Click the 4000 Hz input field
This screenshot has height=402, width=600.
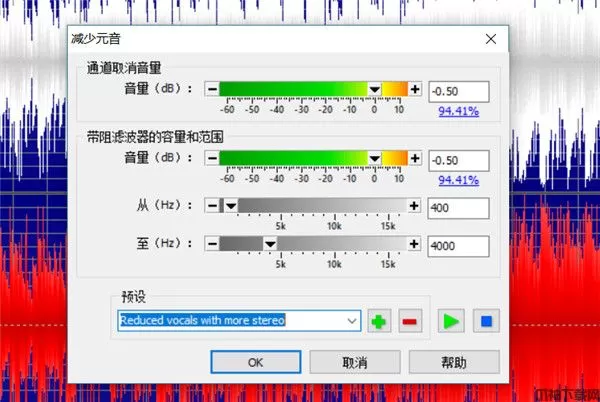pos(458,246)
